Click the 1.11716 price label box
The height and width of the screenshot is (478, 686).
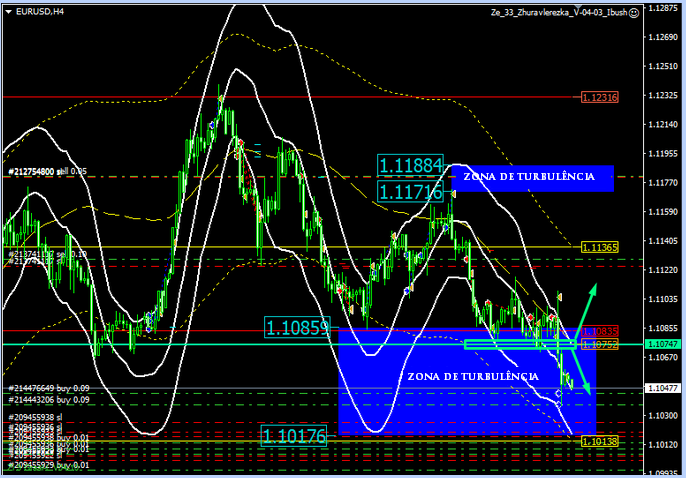(410, 190)
